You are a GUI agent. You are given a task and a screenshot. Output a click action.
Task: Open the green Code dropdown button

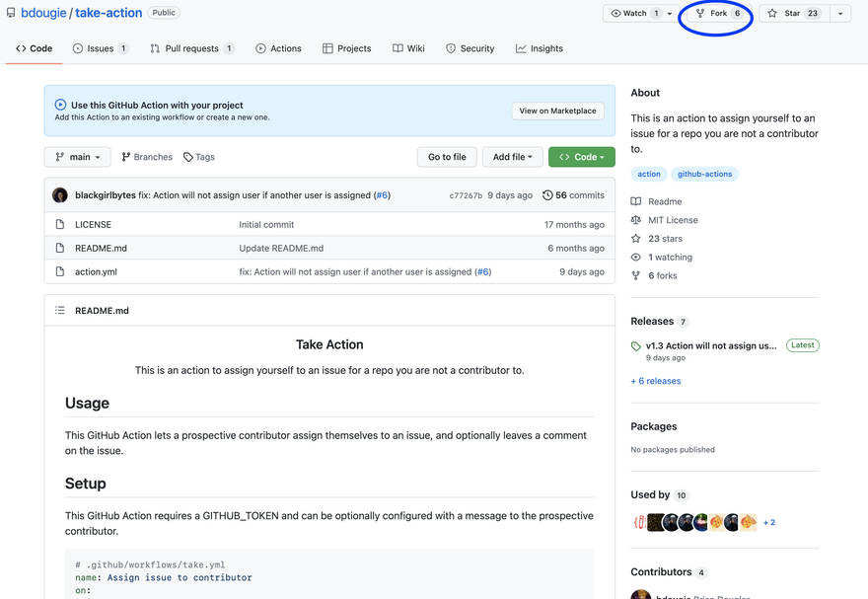581,157
